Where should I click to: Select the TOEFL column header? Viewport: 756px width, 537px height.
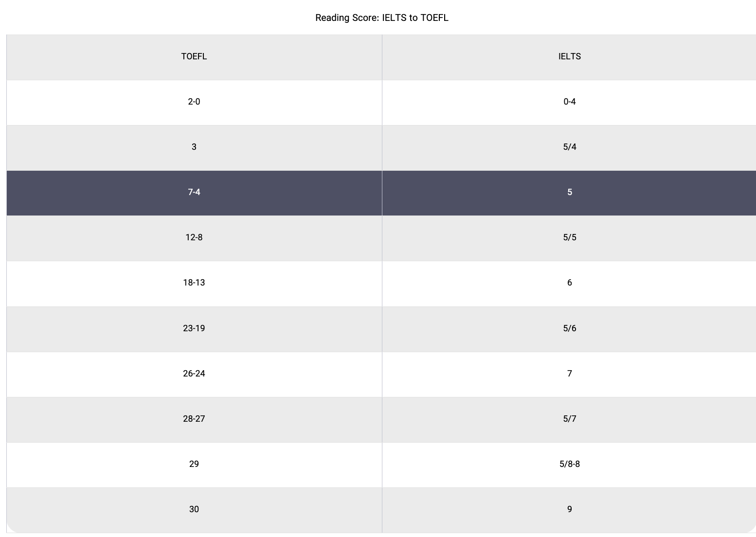click(x=194, y=56)
